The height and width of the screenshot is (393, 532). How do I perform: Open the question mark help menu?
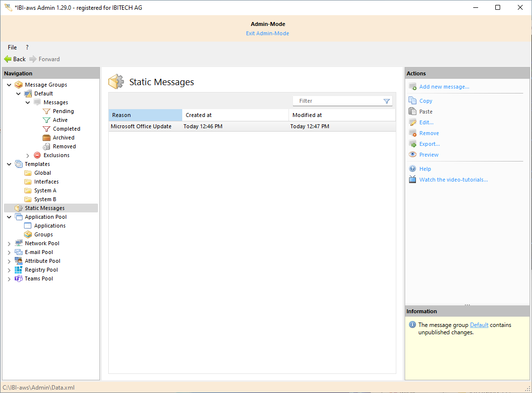(x=27, y=47)
